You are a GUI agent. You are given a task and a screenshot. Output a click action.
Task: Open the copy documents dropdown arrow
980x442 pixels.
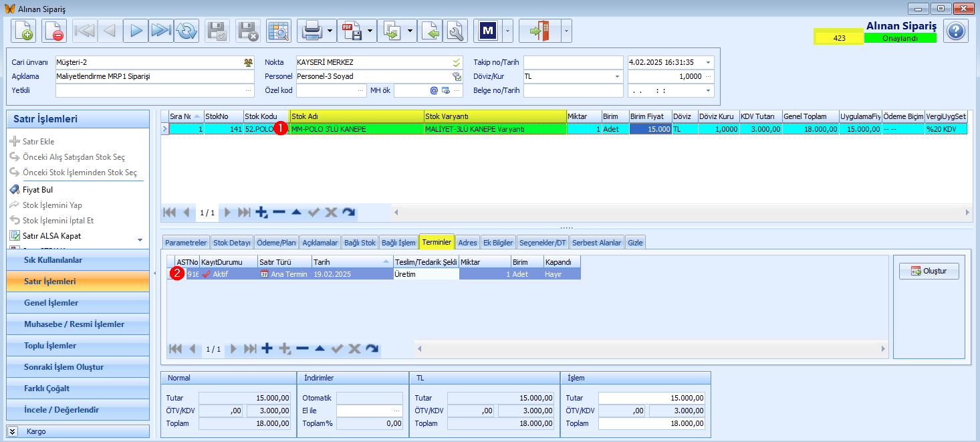tap(410, 31)
